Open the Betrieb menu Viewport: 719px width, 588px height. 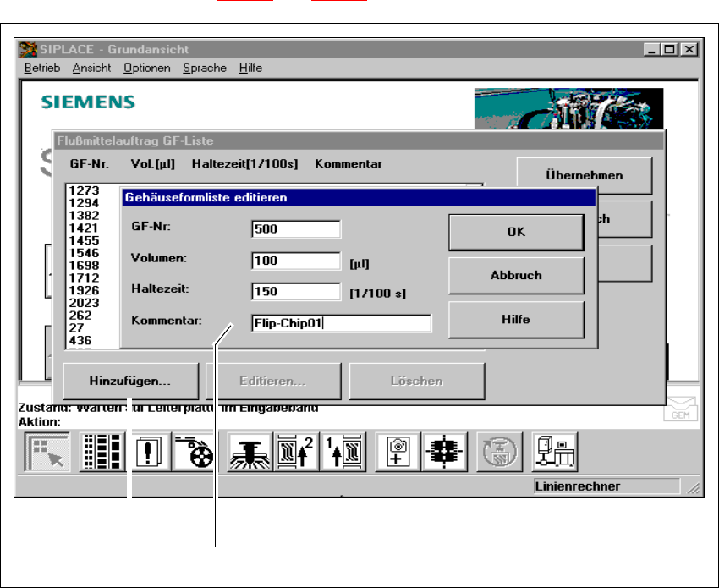coord(41,68)
